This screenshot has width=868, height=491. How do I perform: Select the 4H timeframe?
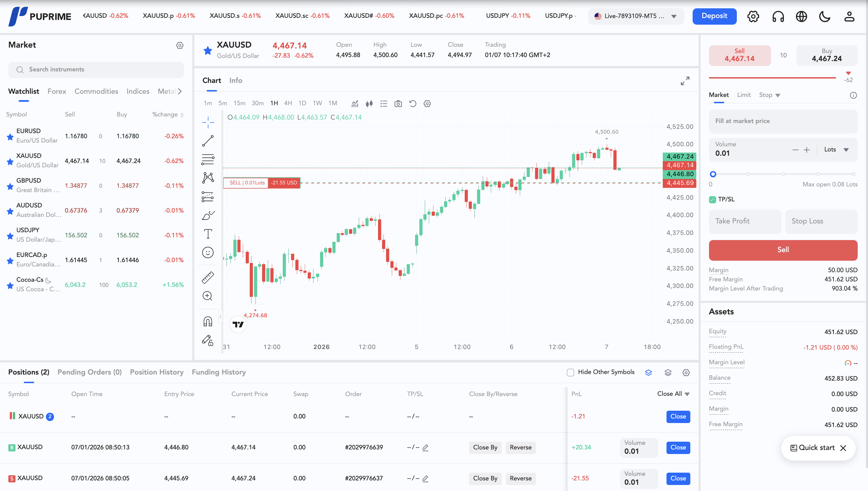tap(288, 103)
